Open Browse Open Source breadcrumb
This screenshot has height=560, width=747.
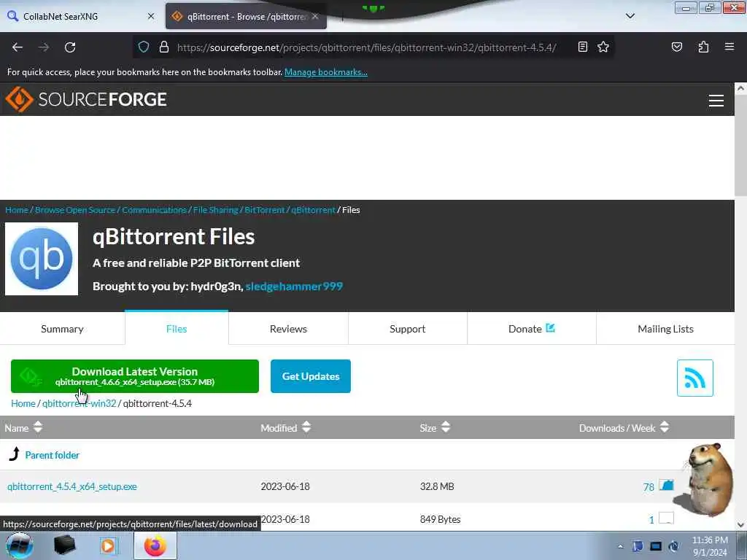coord(75,209)
